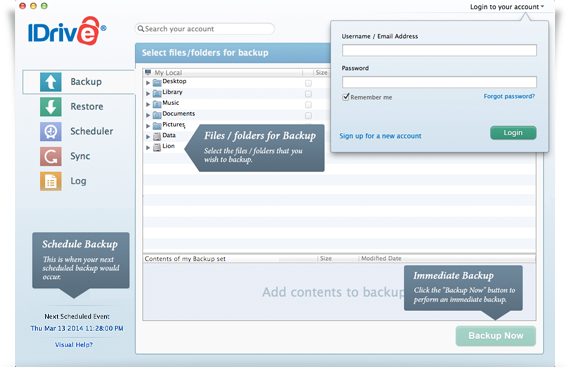The height and width of the screenshot is (367, 570).
Task: Check the Music folder checkbox
Action: click(x=308, y=105)
